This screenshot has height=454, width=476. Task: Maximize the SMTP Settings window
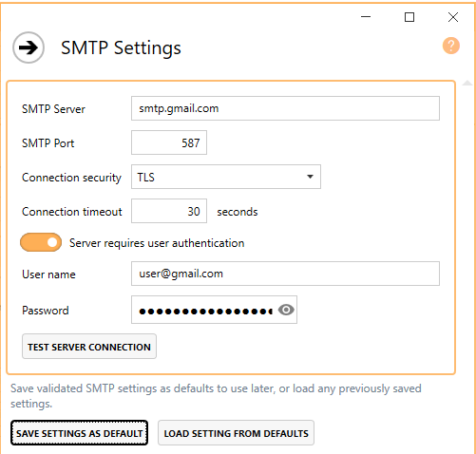[409, 17]
